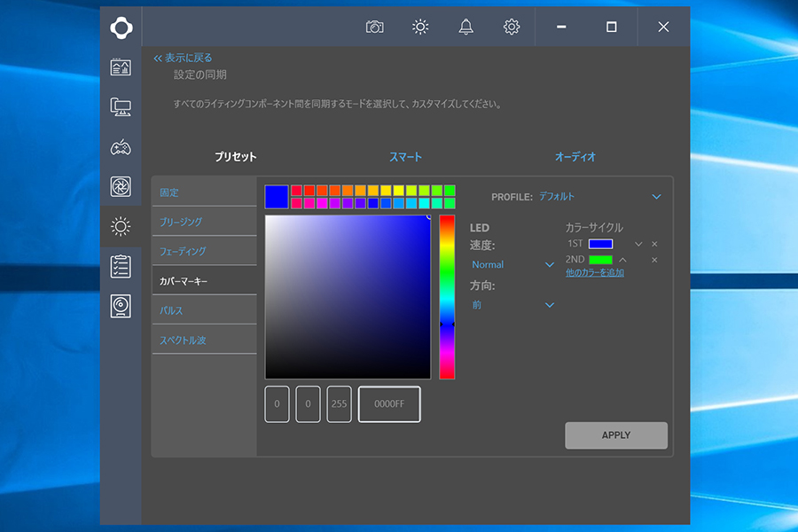Switch to the スマート tab
Image resolution: width=798 pixels, height=532 pixels.
pos(405,157)
